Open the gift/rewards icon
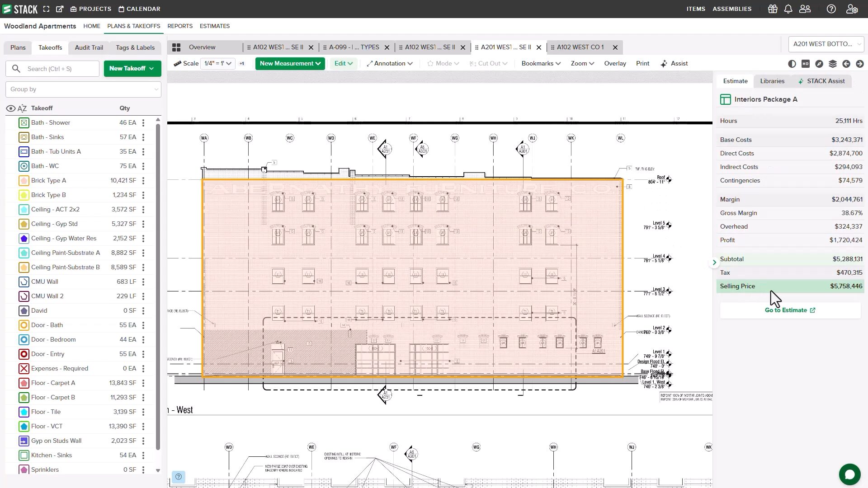This screenshot has height=488, width=868. [773, 9]
